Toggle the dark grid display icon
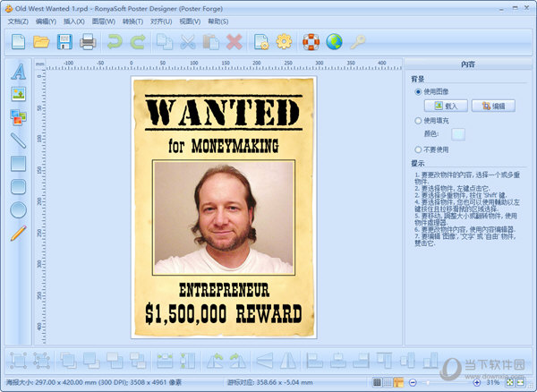 (x=377, y=382)
